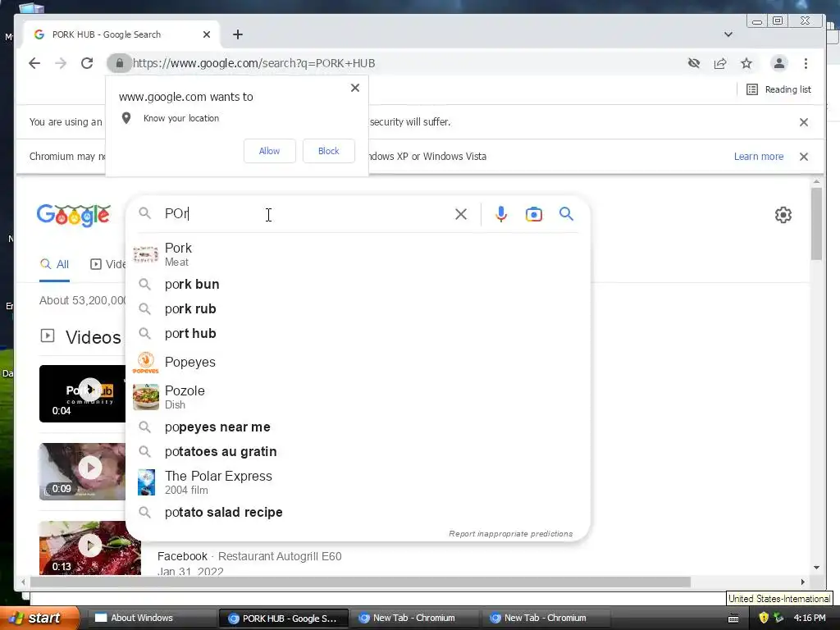
Task: Select The Polar Express suggestion
Action: coord(358,482)
